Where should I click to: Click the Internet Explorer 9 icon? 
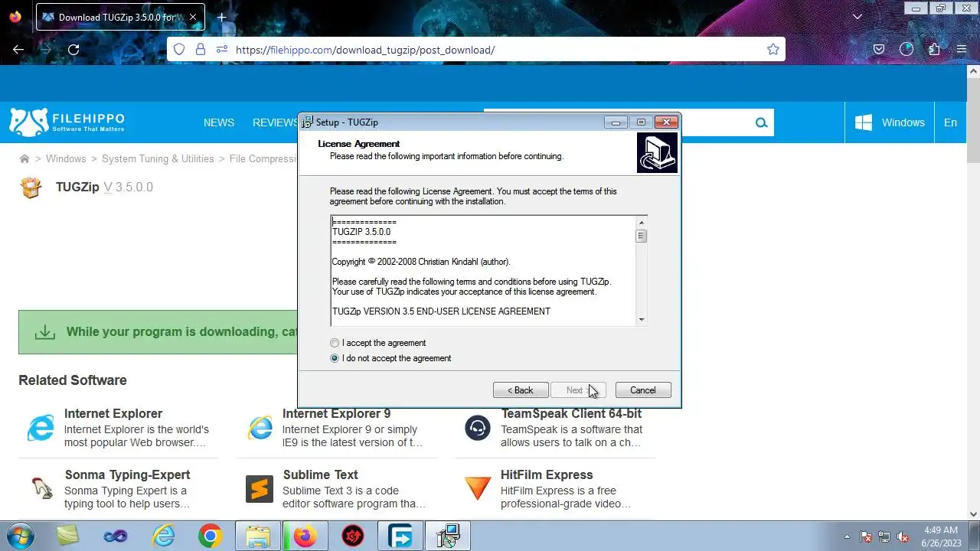[260, 428]
